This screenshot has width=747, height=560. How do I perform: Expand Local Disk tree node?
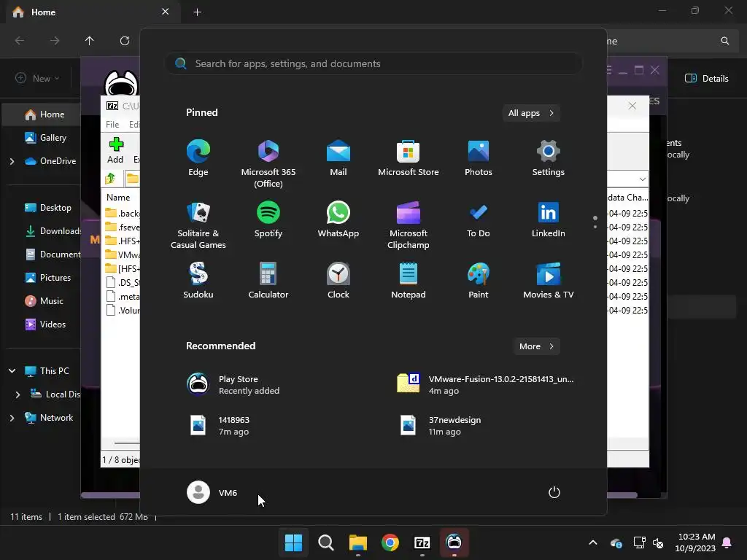click(18, 394)
